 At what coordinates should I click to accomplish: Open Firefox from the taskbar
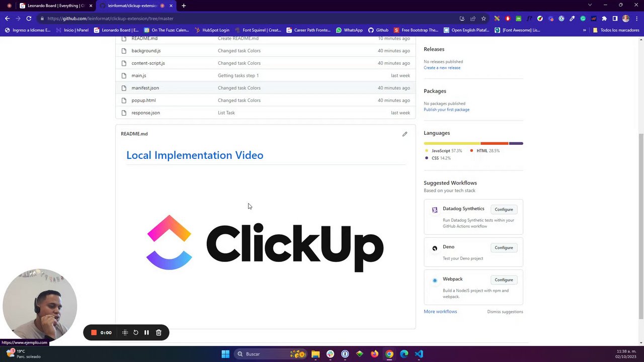pyautogui.click(x=374, y=354)
